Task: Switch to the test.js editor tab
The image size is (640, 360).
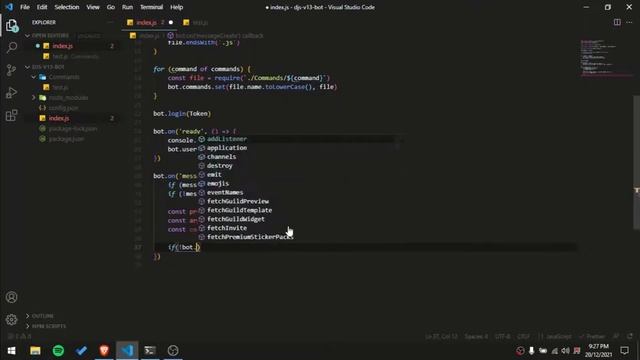Action: pos(196,22)
